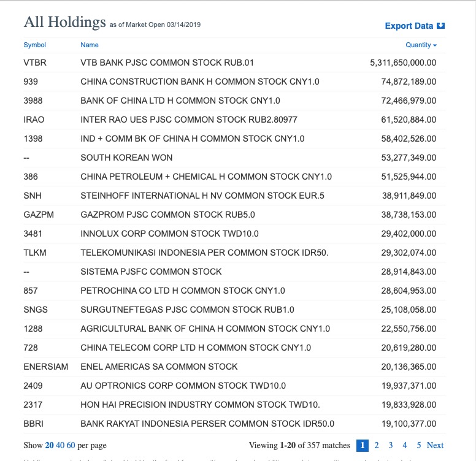The width and height of the screenshot is (476, 461).
Task: Click the Export Data download icon
Action: [x=440, y=26]
